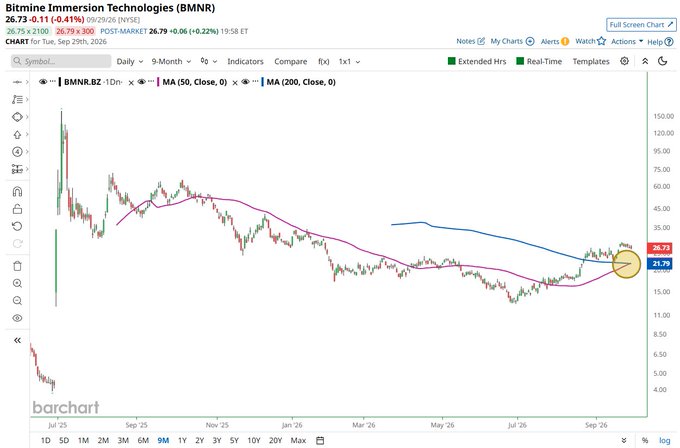680x448 pixels.
Task: Select the 1D range tab
Action: point(45,440)
